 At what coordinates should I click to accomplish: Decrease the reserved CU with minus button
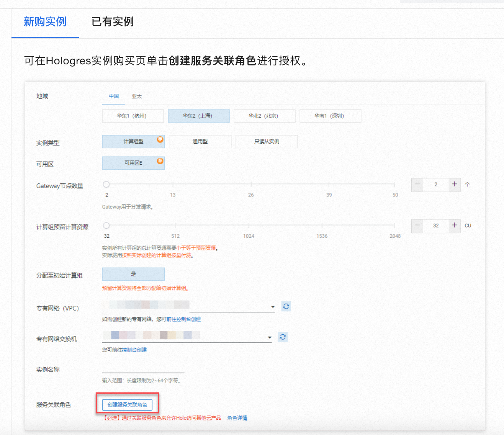tap(417, 226)
